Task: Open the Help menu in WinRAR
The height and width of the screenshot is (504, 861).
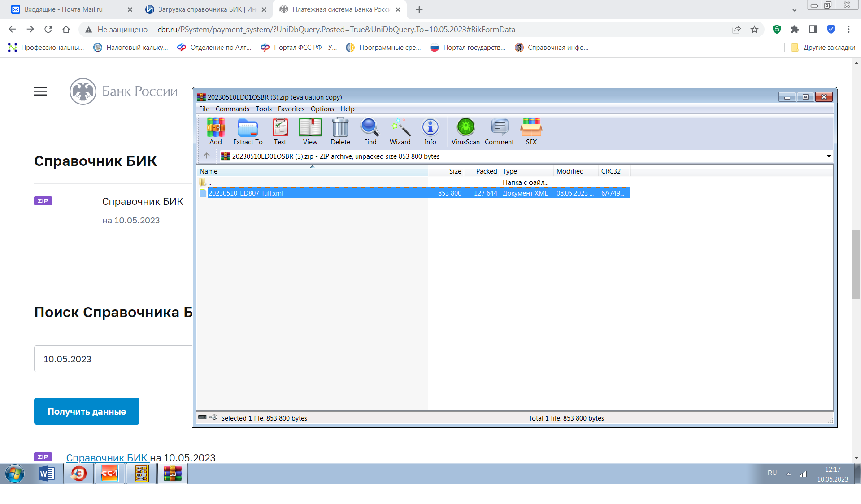Action: (347, 109)
